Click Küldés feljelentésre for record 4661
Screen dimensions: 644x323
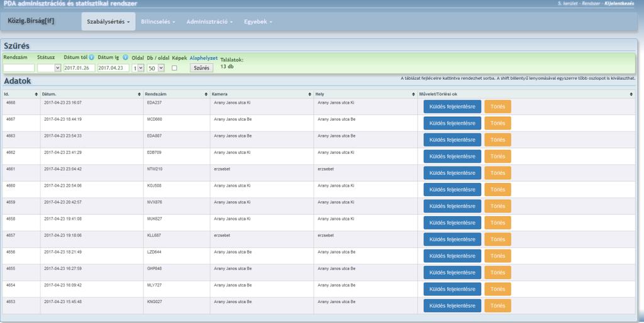point(452,173)
